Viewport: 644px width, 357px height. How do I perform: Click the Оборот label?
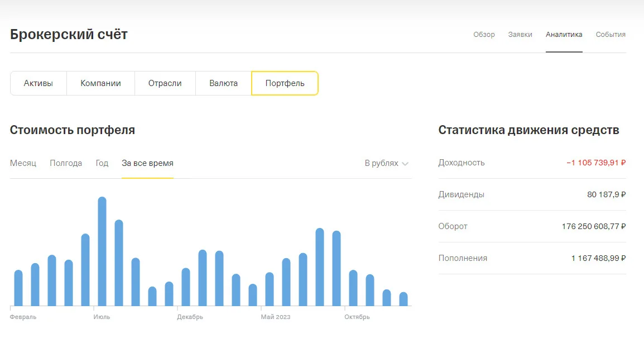453,226
